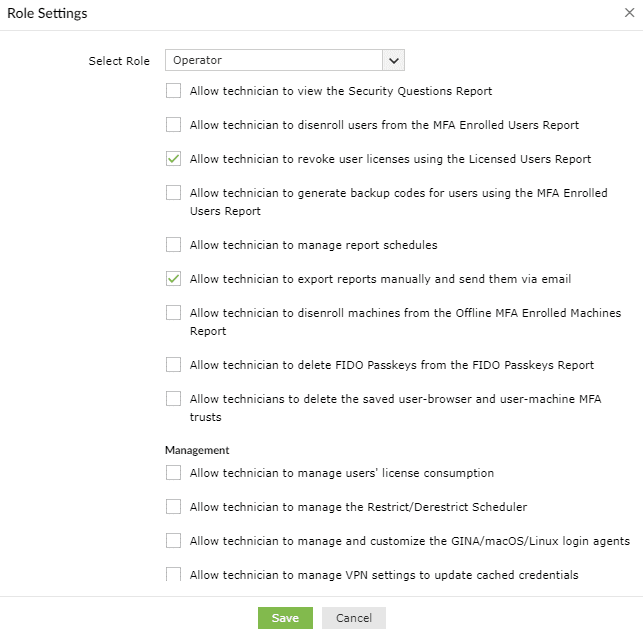
Task: Check disenroll machines from Offline MFA report
Action: pyautogui.click(x=174, y=313)
